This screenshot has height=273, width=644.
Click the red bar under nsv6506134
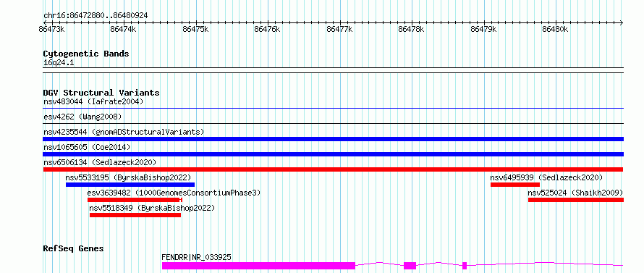(x=333, y=169)
